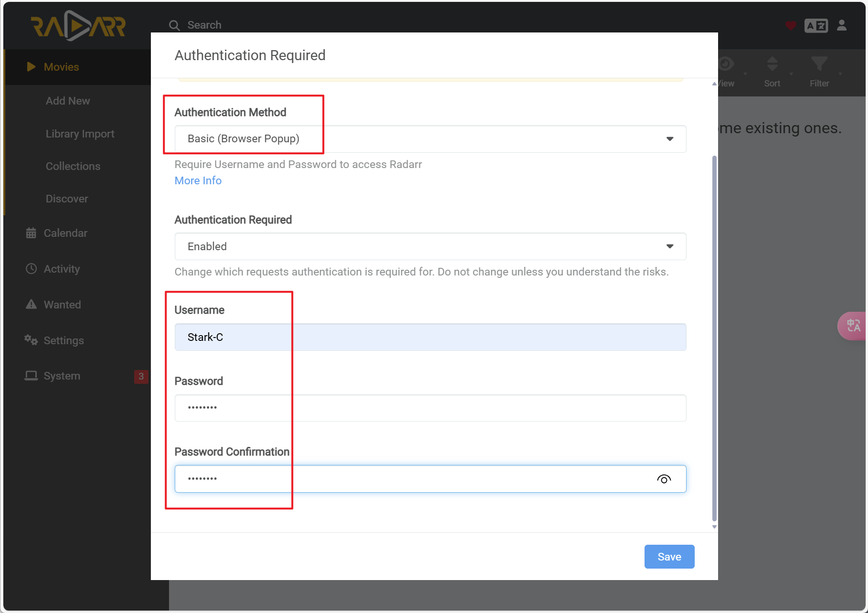The width and height of the screenshot is (868, 613).
Task: Click the Calendar icon in sidebar
Action: [x=31, y=233]
